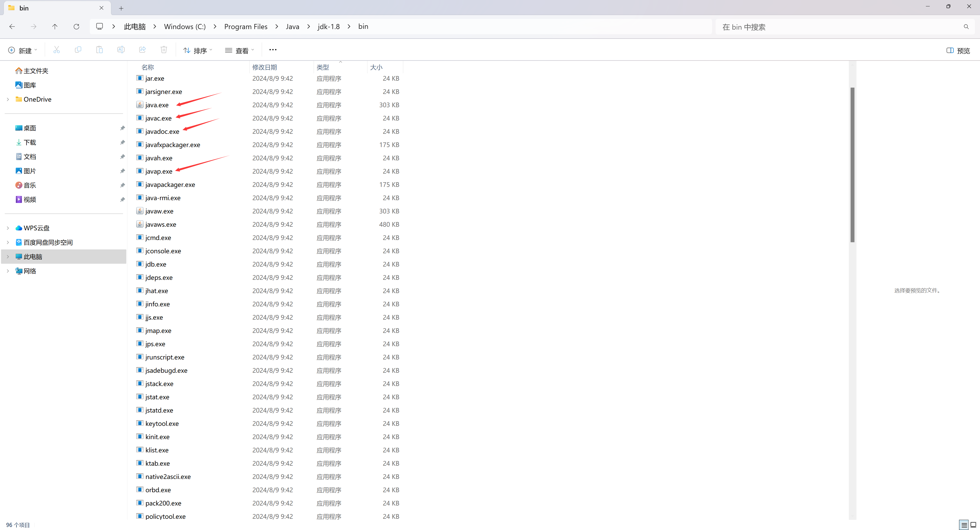Open the 新建 new item button
Image resolution: width=980 pixels, height=530 pixels.
pos(22,50)
